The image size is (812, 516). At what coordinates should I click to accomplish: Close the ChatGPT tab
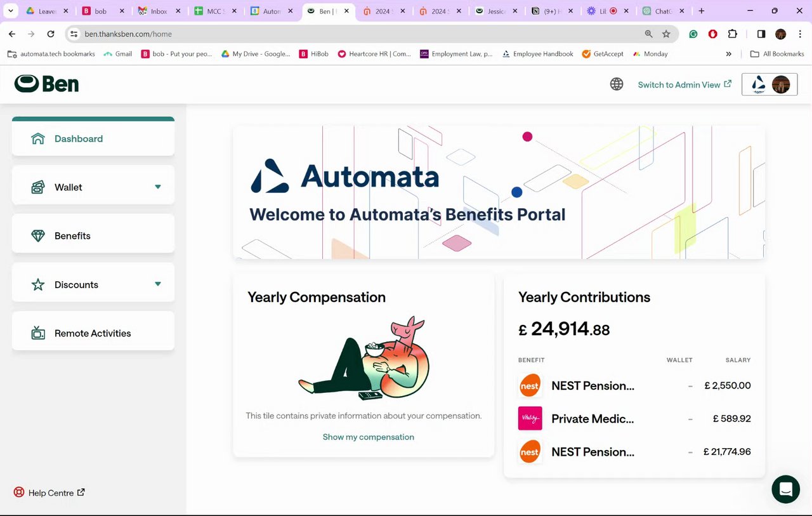[681, 11]
